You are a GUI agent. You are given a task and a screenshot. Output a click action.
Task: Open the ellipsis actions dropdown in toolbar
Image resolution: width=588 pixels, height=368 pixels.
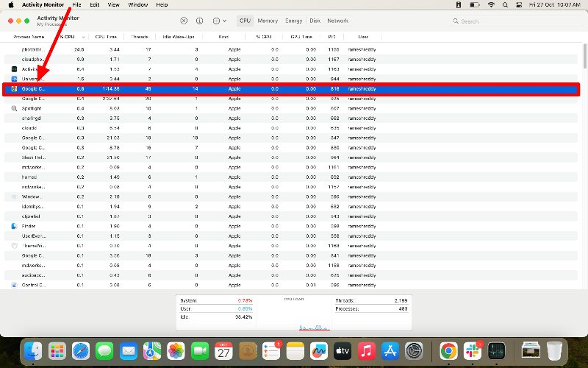coord(219,21)
